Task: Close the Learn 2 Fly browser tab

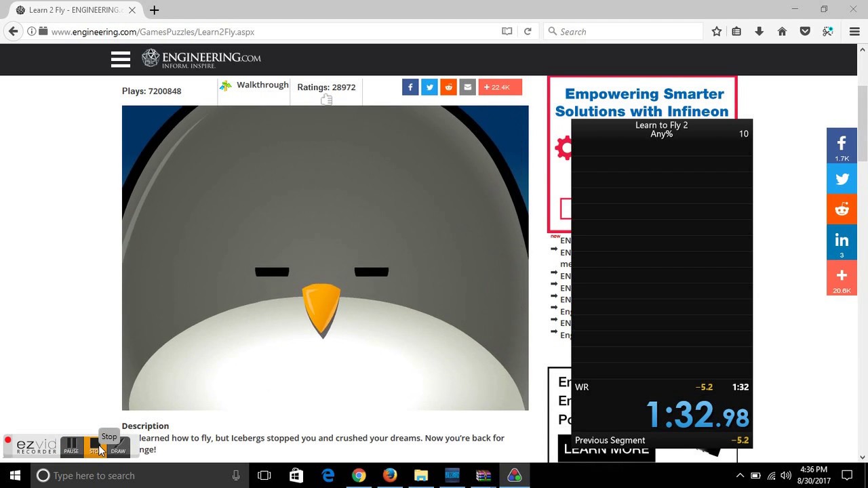Action: click(x=132, y=10)
